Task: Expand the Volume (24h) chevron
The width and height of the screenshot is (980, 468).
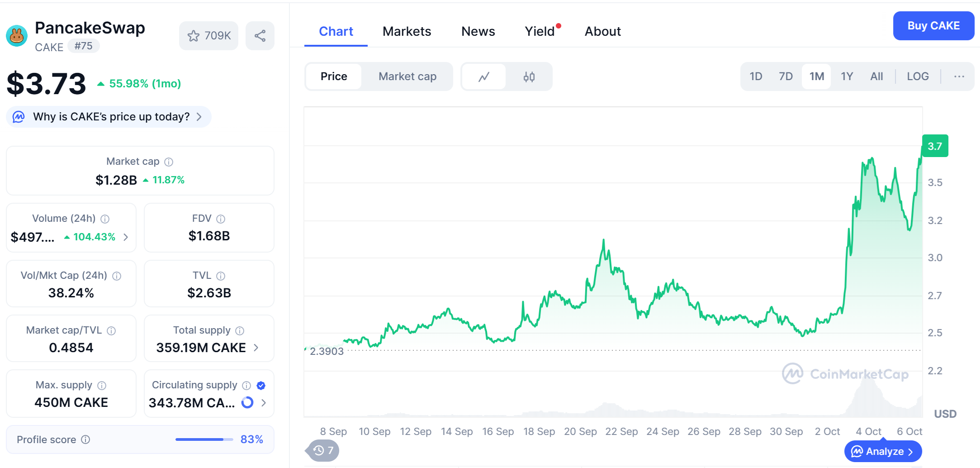Action: pyautogui.click(x=126, y=237)
